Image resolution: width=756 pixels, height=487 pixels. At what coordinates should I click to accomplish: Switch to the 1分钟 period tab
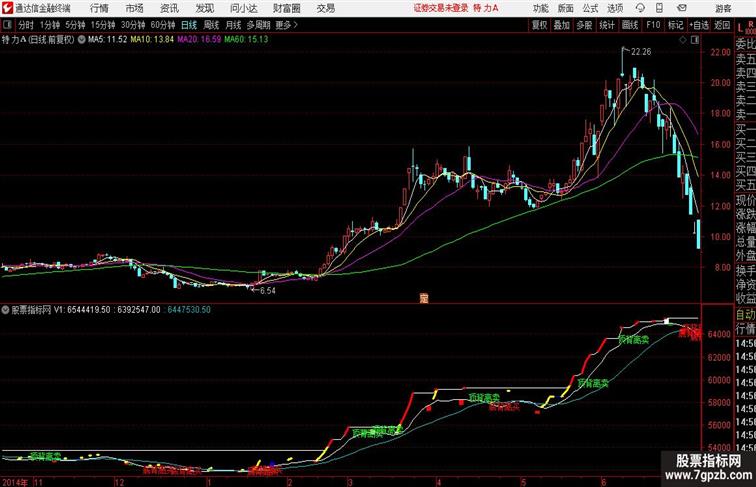pyautogui.click(x=50, y=25)
